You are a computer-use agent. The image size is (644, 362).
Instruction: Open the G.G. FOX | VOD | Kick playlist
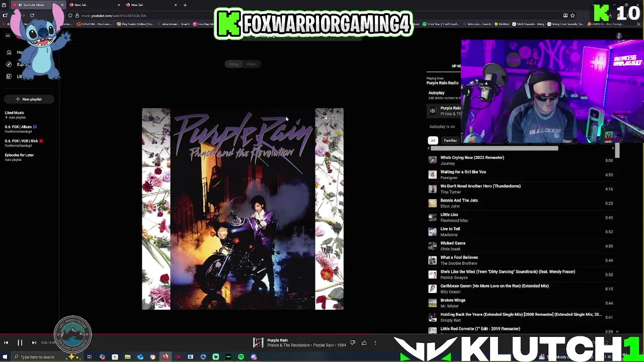(24, 143)
